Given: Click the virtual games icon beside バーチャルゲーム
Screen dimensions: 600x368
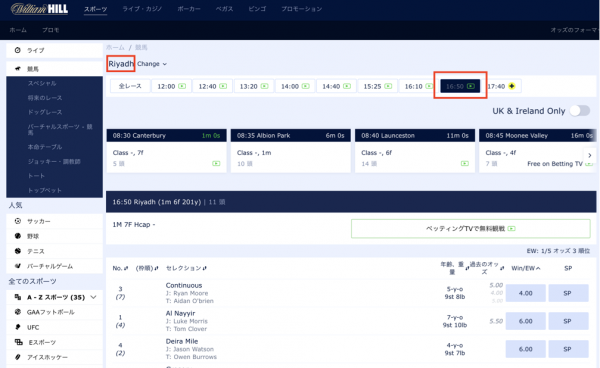Looking at the screenshot, I should point(18,266).
